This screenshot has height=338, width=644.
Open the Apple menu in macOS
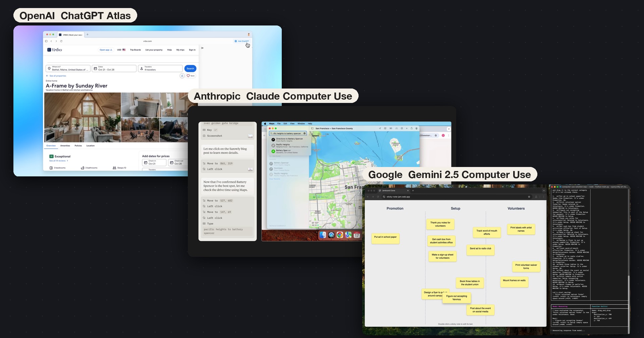pos(265,123)
